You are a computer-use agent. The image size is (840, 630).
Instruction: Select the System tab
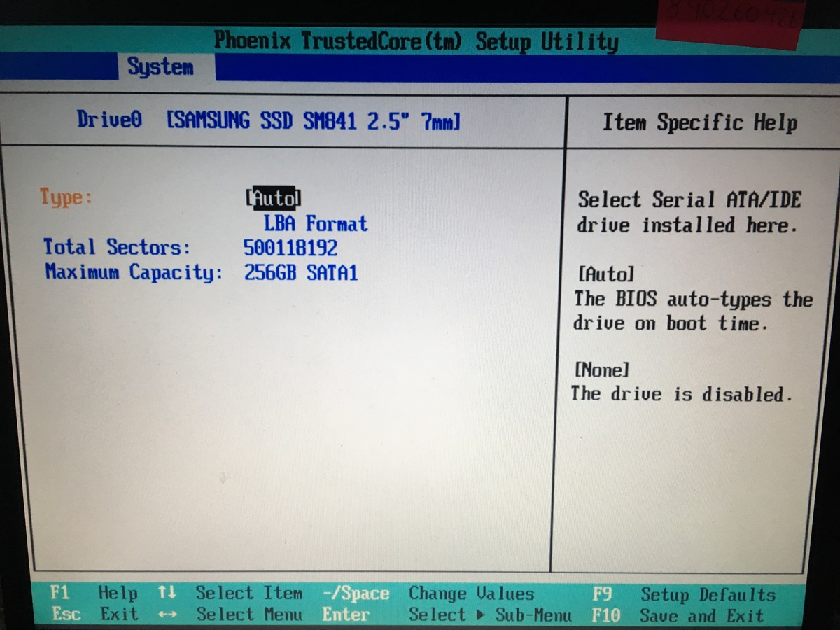(x=160, y=67)
